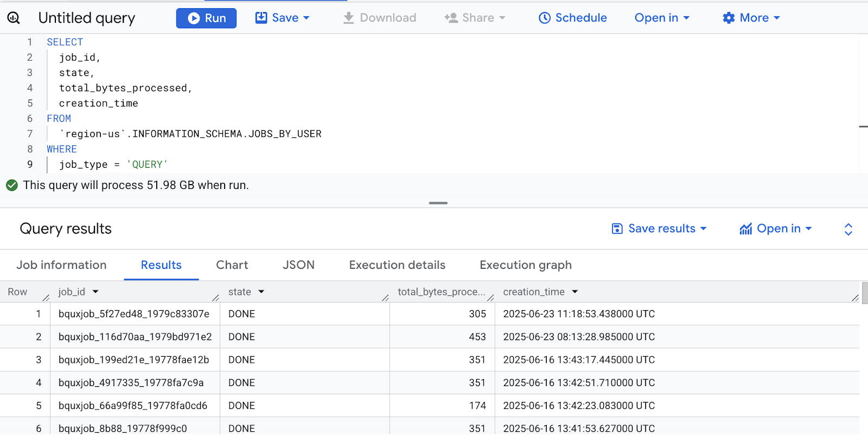Click bytes value 453 in row 2
The image size is (868, 435).
click(477, 337)
